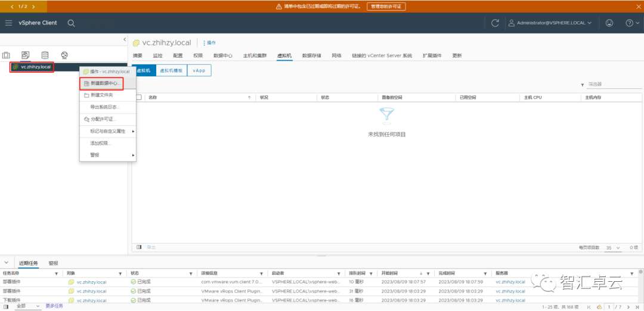This screenshot has height=311, width=644.
Task: Filter tasks by 状态 column icon
Action: pyautogui.click(x=191, y=273)
